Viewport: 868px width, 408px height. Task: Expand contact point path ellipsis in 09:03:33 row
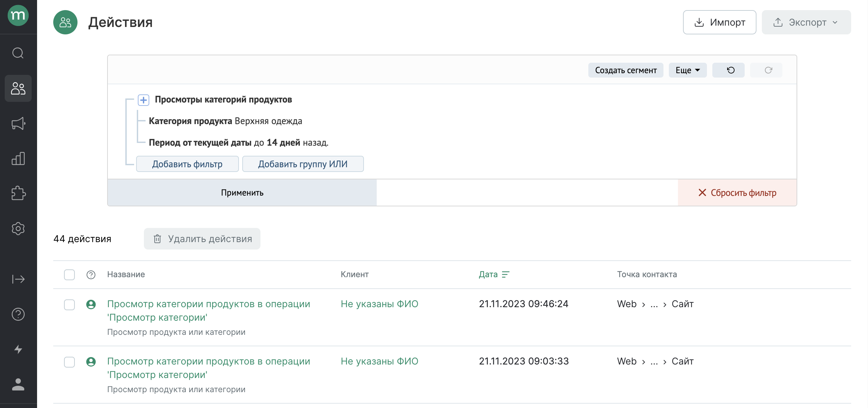pos(654,362)
